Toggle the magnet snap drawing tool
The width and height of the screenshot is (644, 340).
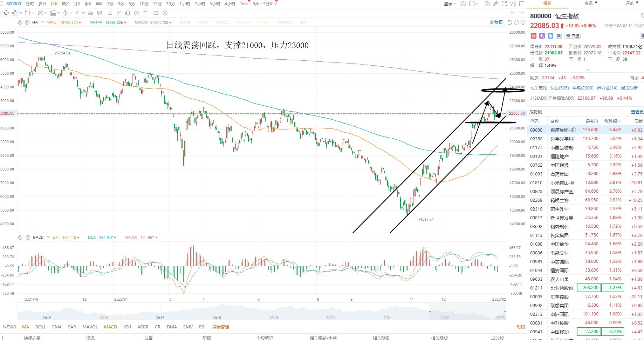(x=119, y=13)
